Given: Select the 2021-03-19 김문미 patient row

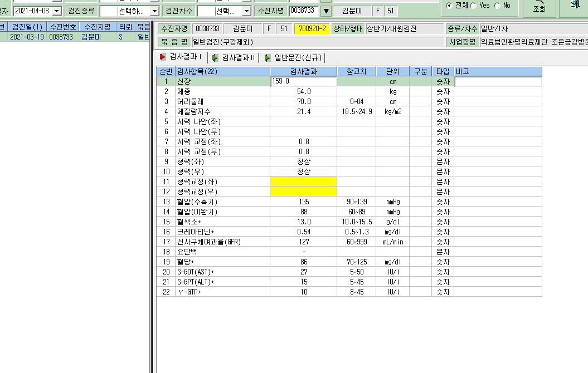Looking at the screenshot, I should (75, 37).
